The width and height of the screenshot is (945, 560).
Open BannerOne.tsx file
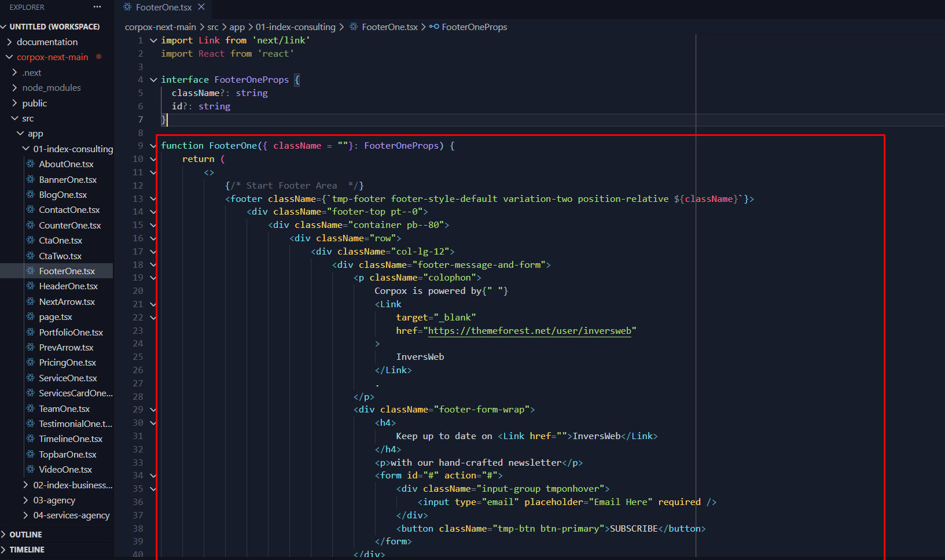pyautogui.click(x=68, y=179)
